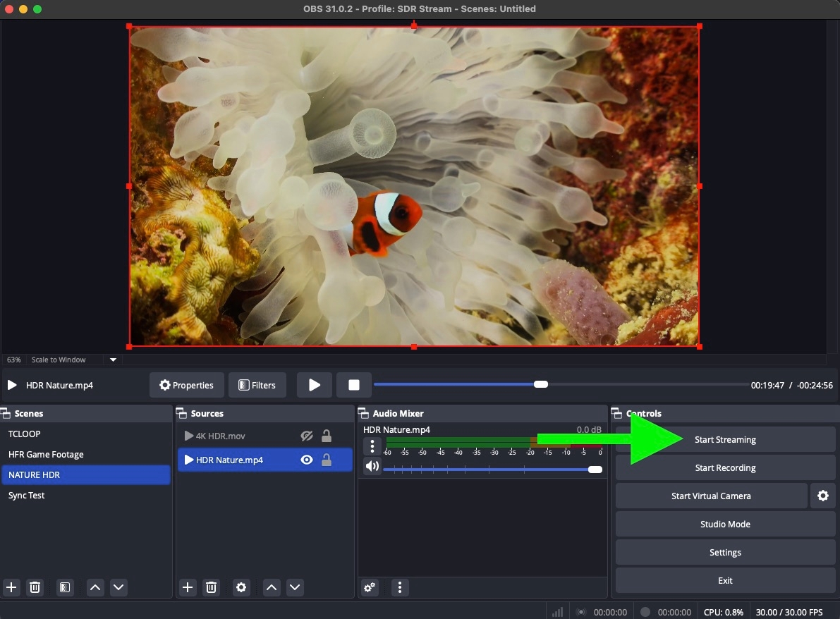This screenshot has height=619, width=840.
Task: Add a new source with plus icon
Action: point(188,587)
